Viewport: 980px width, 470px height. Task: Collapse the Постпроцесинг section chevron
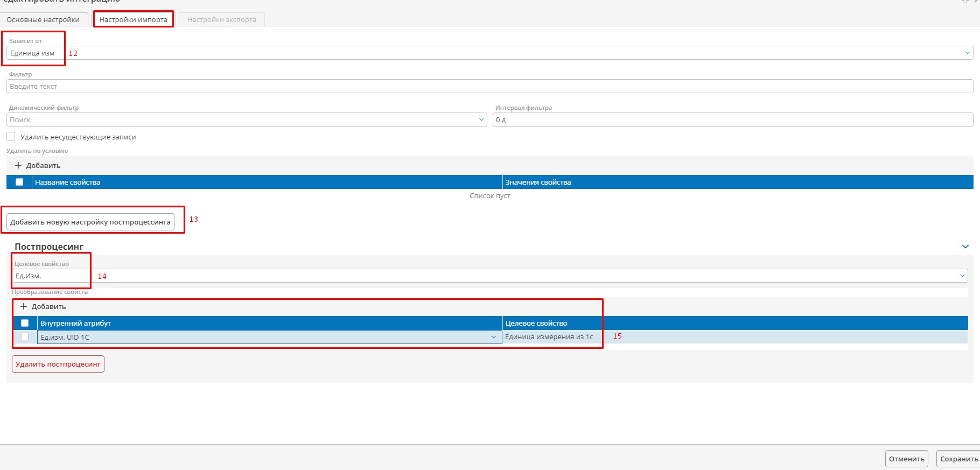(x=965, y=247)
